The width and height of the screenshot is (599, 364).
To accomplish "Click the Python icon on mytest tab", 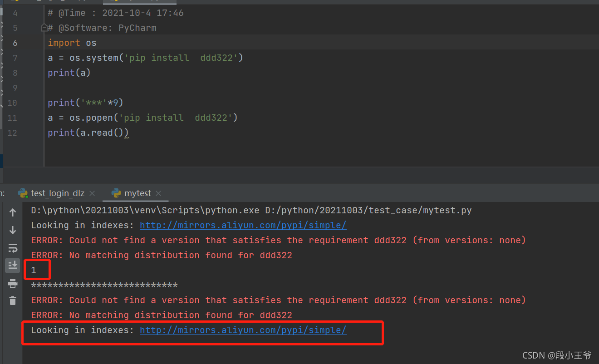I will click(x=116, y=193).
